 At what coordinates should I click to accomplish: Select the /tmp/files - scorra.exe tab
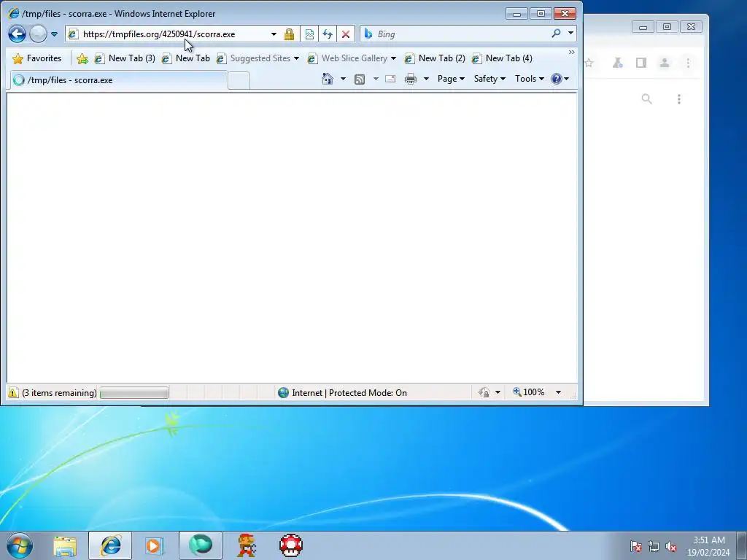[118, 80]
